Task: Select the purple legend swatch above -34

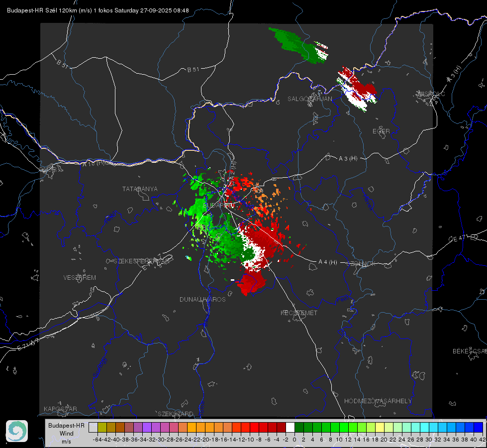Action: (147, 427)
